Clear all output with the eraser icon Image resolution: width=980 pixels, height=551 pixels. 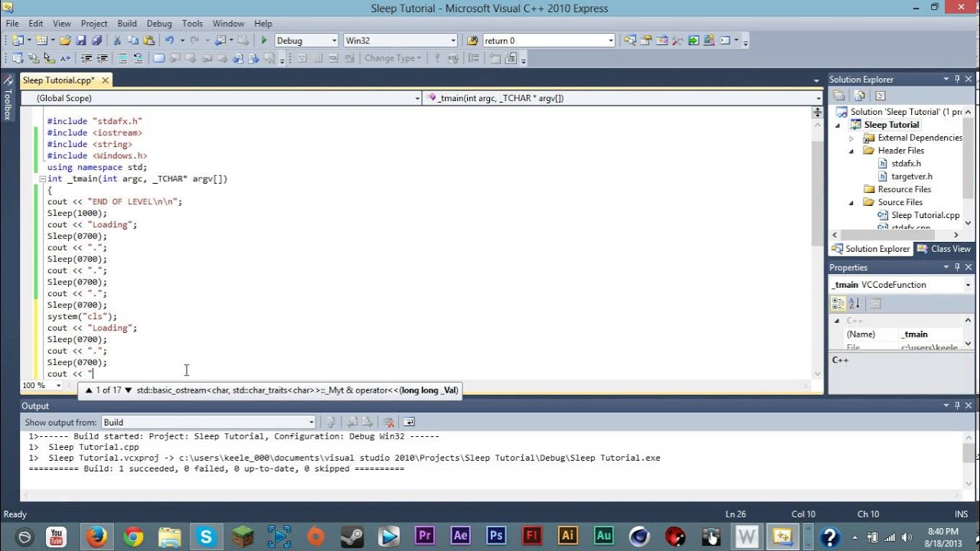(389, 422)
